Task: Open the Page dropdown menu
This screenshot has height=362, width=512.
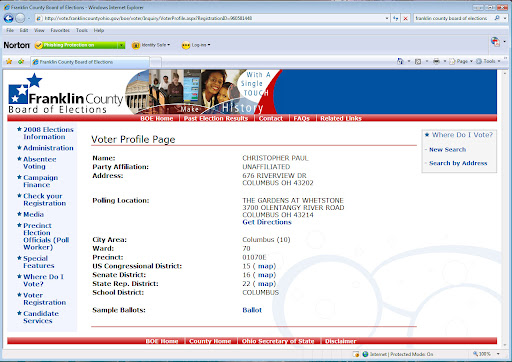Action: [x=461, y=61]
